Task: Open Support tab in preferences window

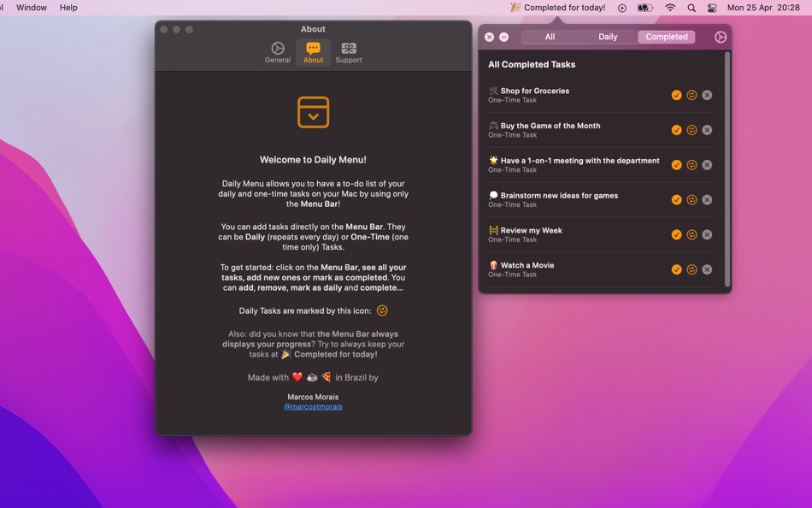Action: coord(349,53)
